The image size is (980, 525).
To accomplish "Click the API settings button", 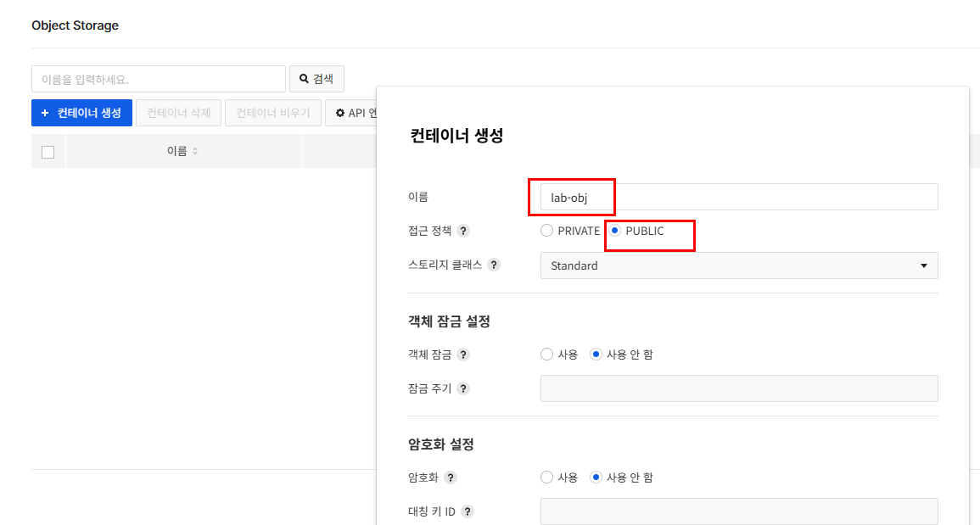I will point(352,113).
